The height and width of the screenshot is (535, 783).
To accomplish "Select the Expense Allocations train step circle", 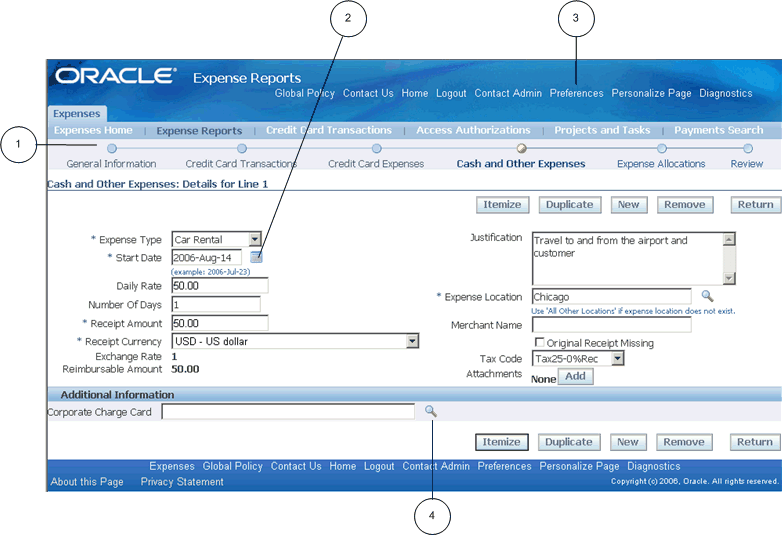I will click(x=662, y=148).
